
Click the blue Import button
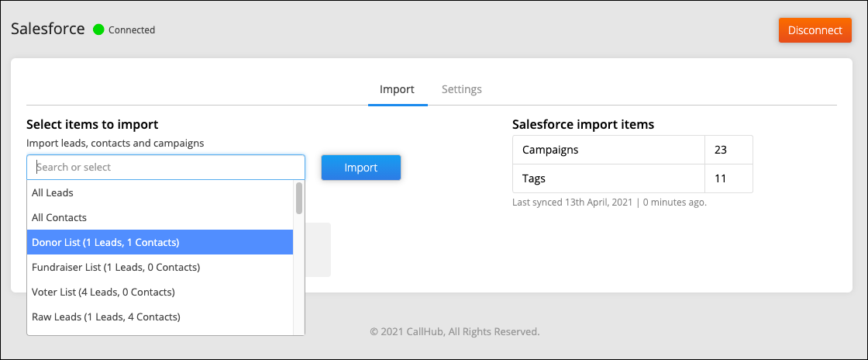coord(361,168)
